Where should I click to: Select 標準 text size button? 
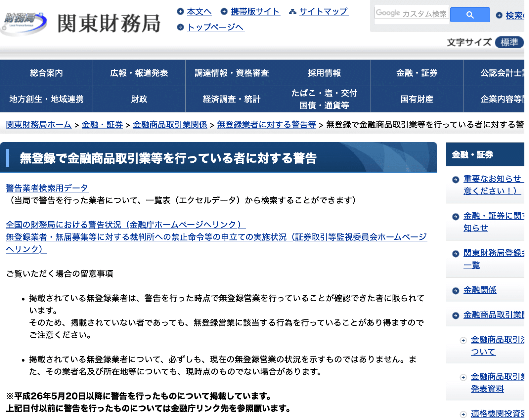[x=509, y=42]
